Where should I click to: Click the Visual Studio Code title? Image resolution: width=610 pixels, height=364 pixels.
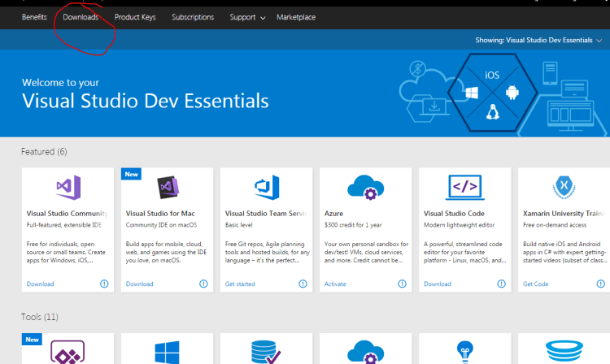[454, 213]
